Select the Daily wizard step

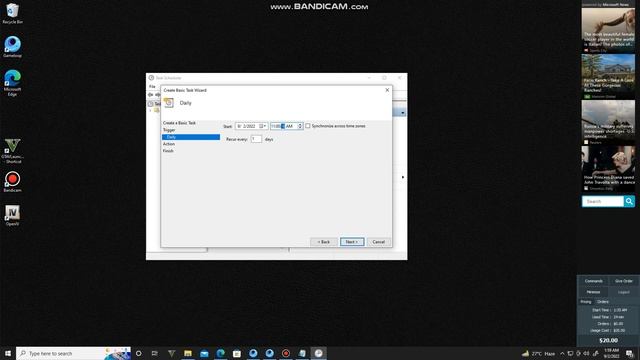tap(191, 137)
